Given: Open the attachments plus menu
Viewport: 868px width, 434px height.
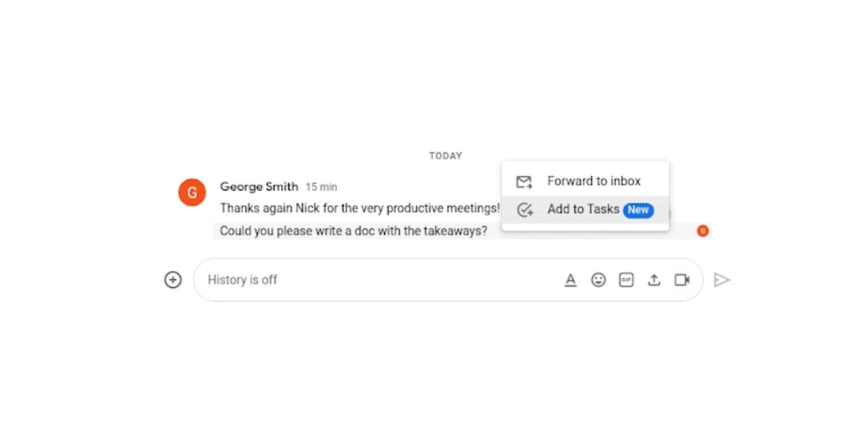Looking at the screenshot, I should [173, 279].
